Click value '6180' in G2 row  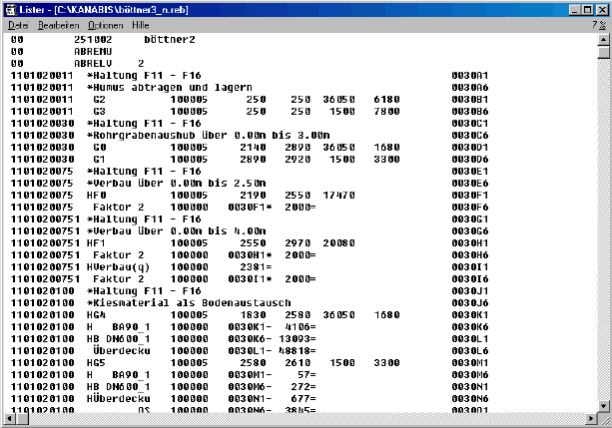[x=387, y=99]
